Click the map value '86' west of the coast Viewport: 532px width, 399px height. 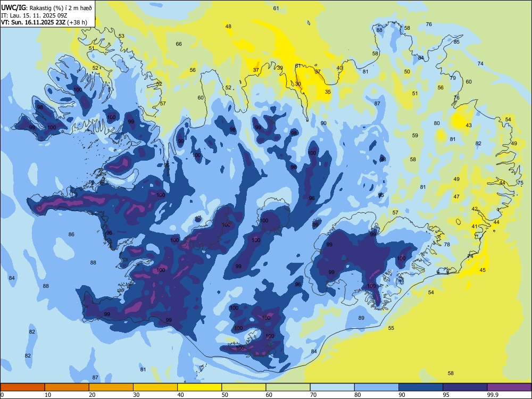[71, 235]
